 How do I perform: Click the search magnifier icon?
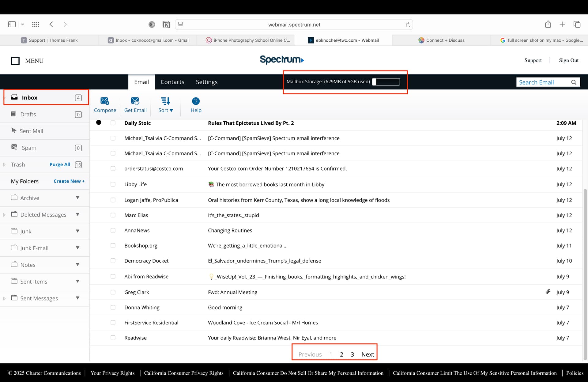click(x=574, y=82)
